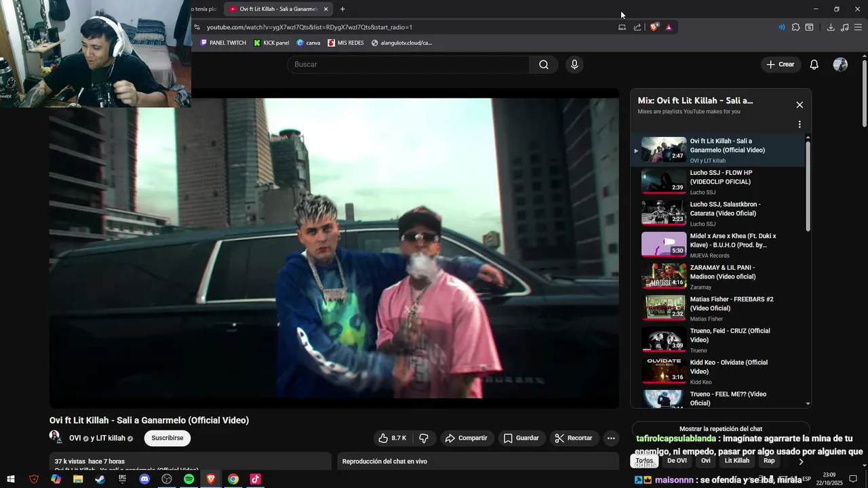Open the MIS REDES bookmark

pyautogui.click(x=346, y=43)
